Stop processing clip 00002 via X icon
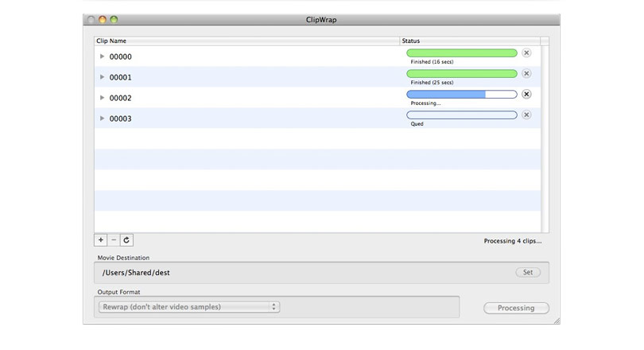 pyautogui.click(x=526, y=94)
